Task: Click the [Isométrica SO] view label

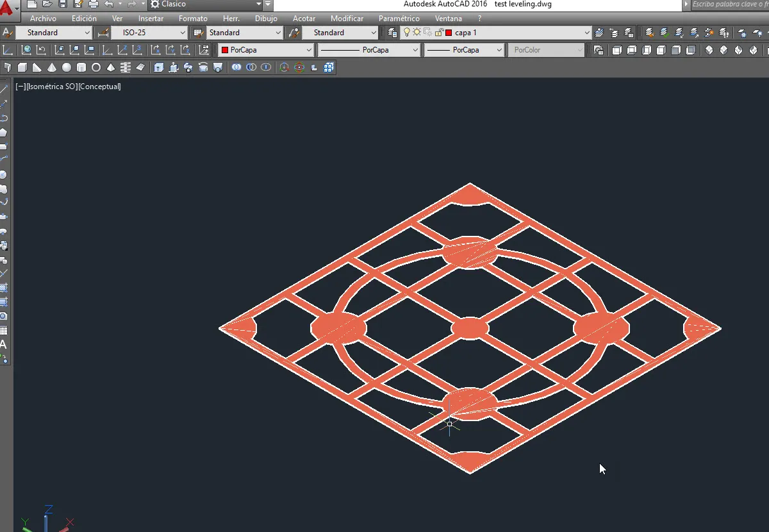Action: (52, 87)
